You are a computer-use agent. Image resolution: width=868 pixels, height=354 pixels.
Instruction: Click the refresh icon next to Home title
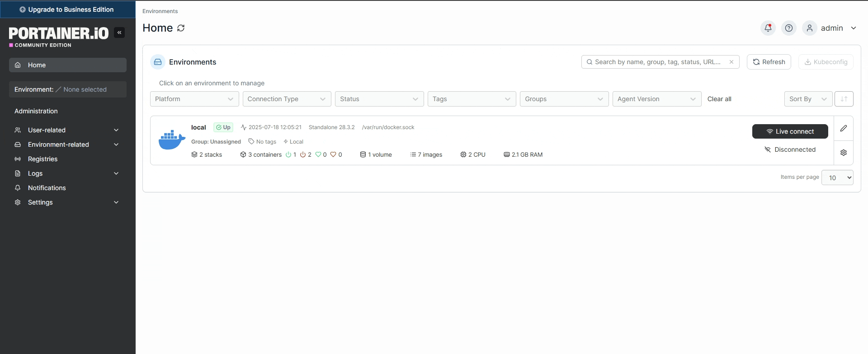181,28
